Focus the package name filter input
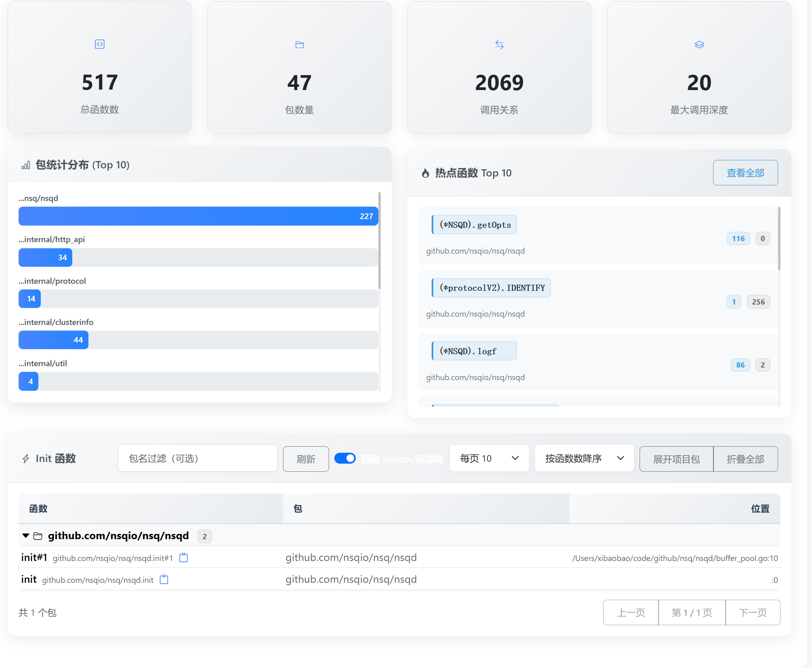The image size is (812, 668). click(x=197, y=458)
